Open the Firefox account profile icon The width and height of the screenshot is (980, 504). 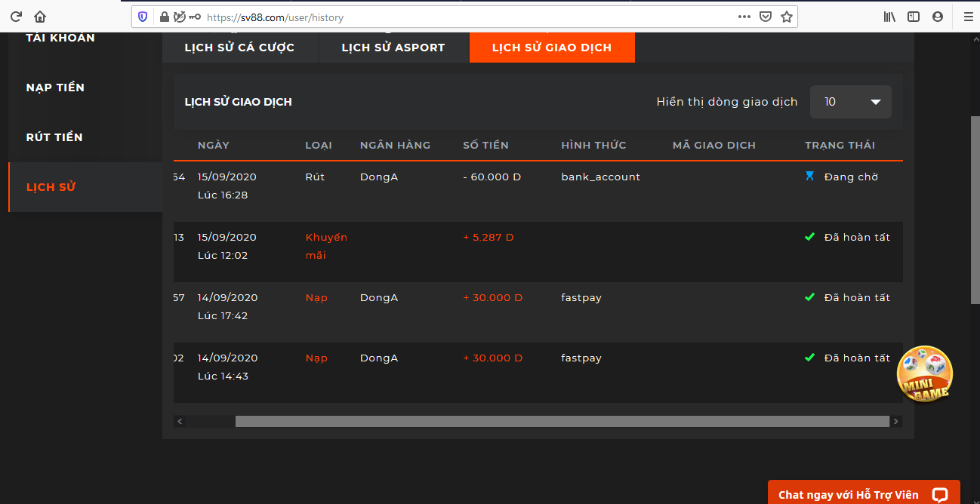coord(938,17)
